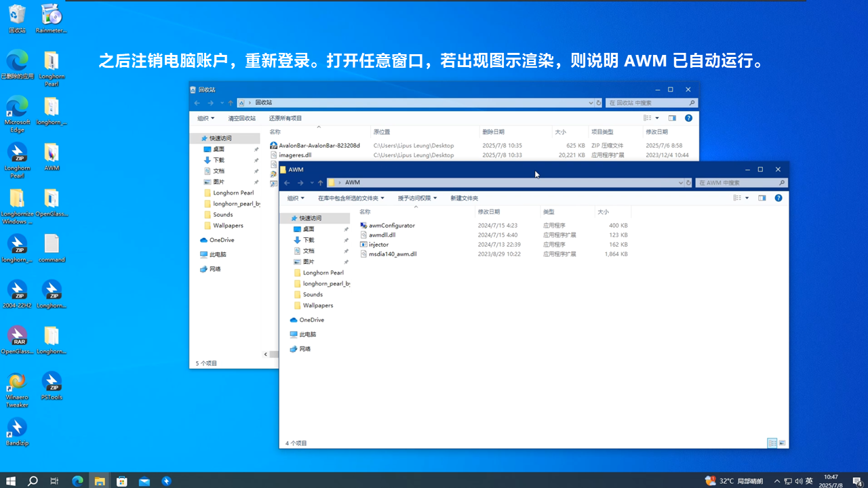Switch AWM window to large icons view
The height and width of the screenshot is (488, 868).
click(x=782, y=443)
